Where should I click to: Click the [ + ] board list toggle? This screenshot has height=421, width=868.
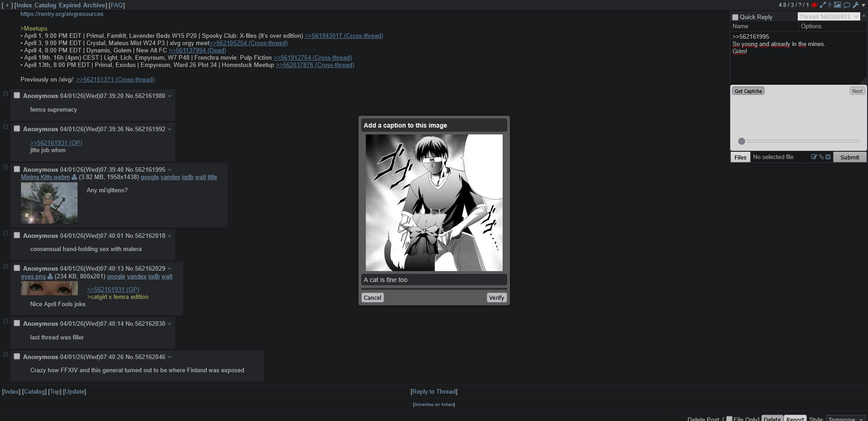point(7,5)
